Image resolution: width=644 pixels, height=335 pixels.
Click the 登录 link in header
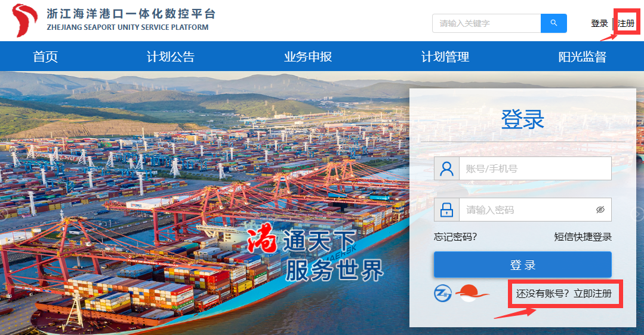pos(599,23)
